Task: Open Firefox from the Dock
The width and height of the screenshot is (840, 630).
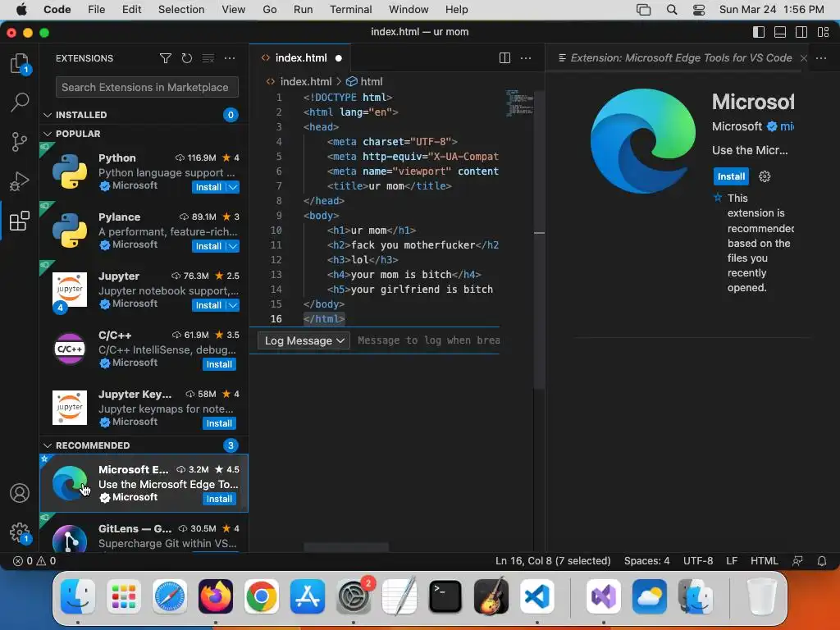Action: point(216,596)
